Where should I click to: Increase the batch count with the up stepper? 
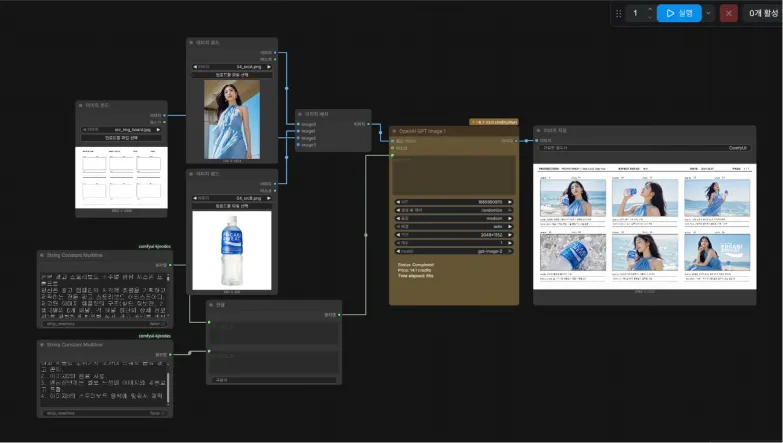(x=650, y=9)
